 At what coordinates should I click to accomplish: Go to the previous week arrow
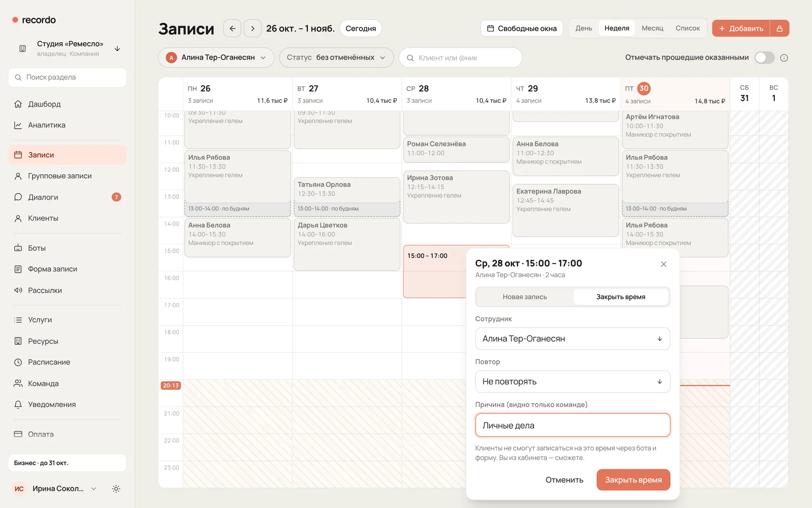tap(233, 28)
